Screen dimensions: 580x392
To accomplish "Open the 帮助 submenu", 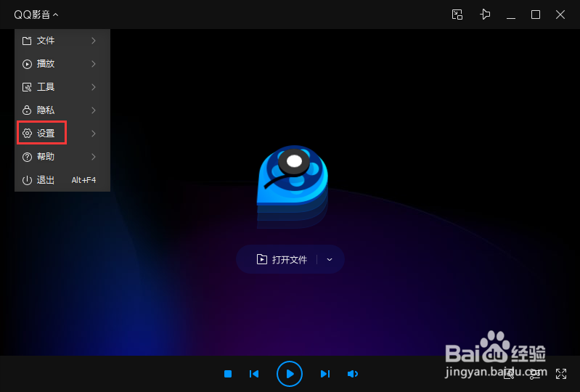I will (62, 157).
